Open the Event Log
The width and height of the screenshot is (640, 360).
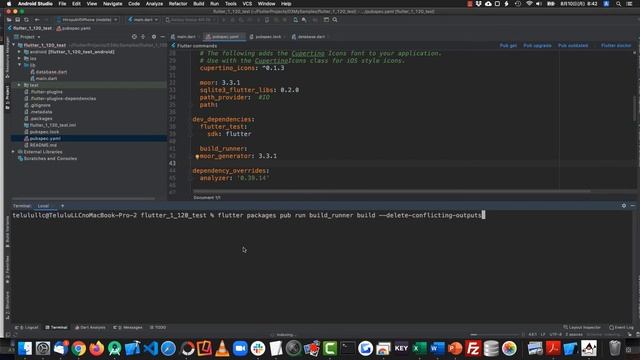[621, 327]
